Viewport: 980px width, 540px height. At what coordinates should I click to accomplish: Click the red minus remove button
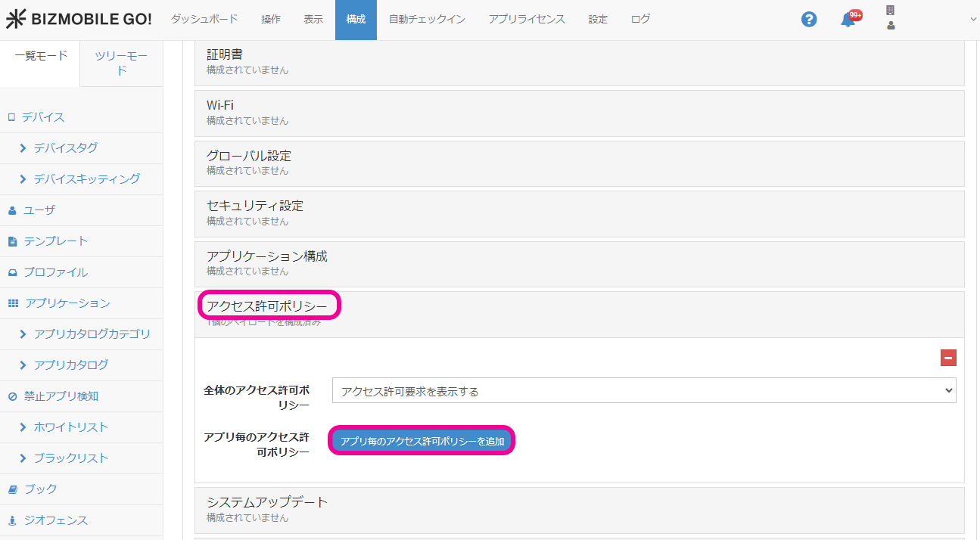coord(948,358)
